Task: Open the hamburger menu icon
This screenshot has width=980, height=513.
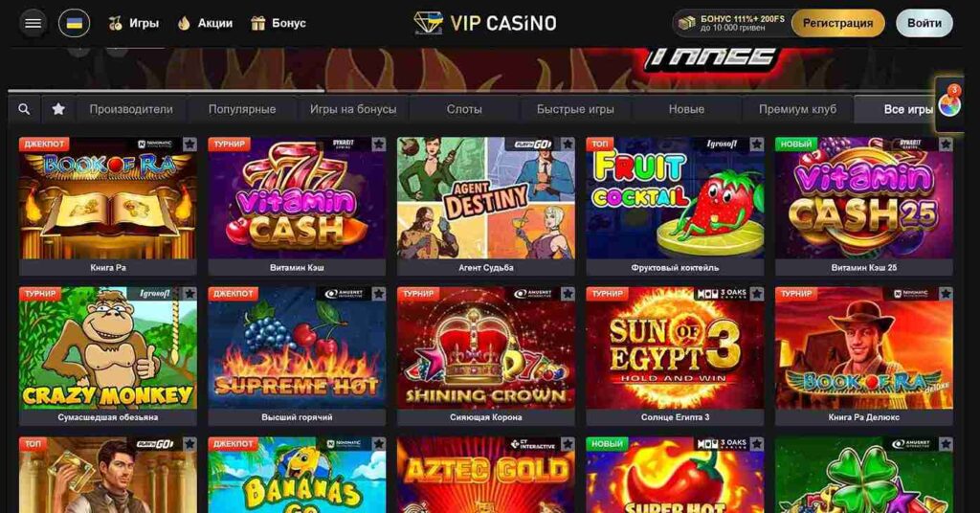Action: (33, 23)
